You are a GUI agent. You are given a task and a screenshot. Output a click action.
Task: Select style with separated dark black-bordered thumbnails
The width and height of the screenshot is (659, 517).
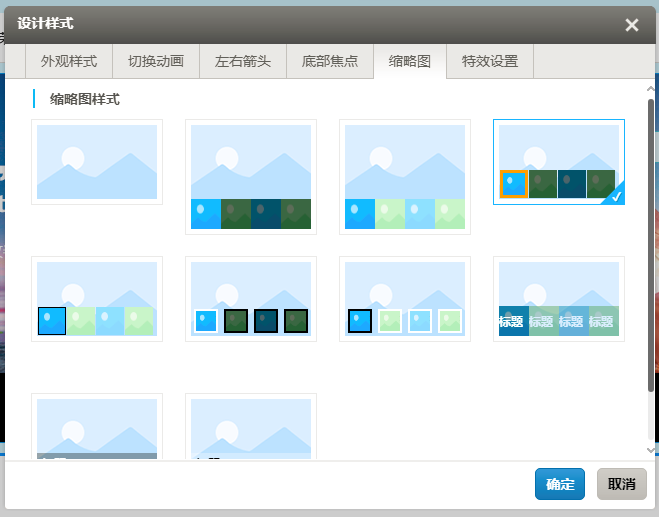pyautogui.click(x=251, y=299)
